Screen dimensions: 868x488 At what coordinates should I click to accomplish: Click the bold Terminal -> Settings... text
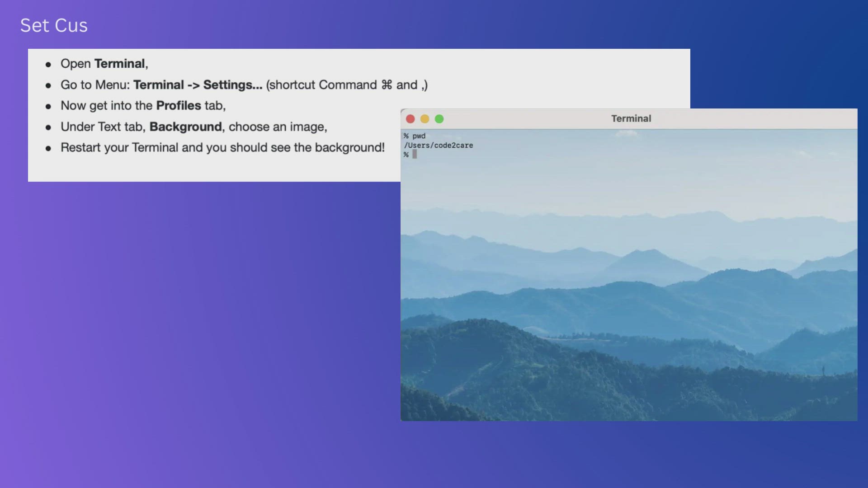[198, 85]
